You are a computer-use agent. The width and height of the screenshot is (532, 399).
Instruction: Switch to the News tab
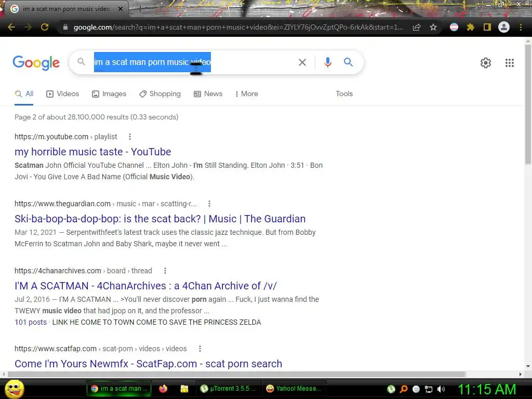(x=208, y=94)
